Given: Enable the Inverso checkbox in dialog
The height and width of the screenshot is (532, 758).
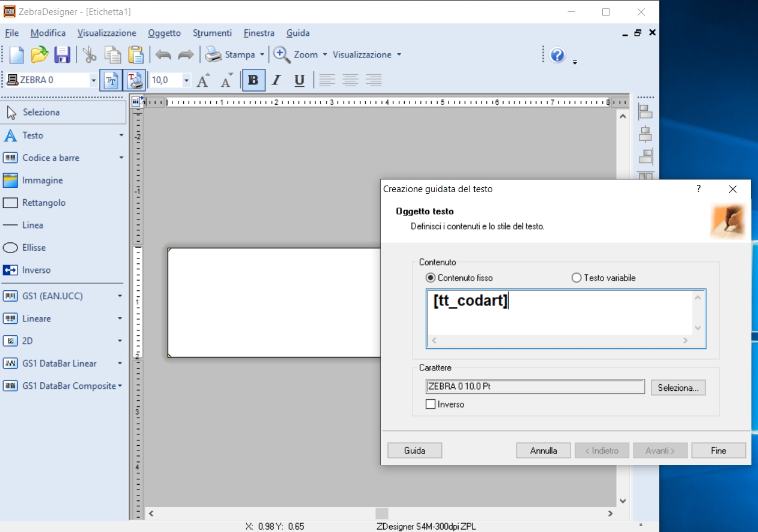Looking at the screenshot, I should [430, 405].
